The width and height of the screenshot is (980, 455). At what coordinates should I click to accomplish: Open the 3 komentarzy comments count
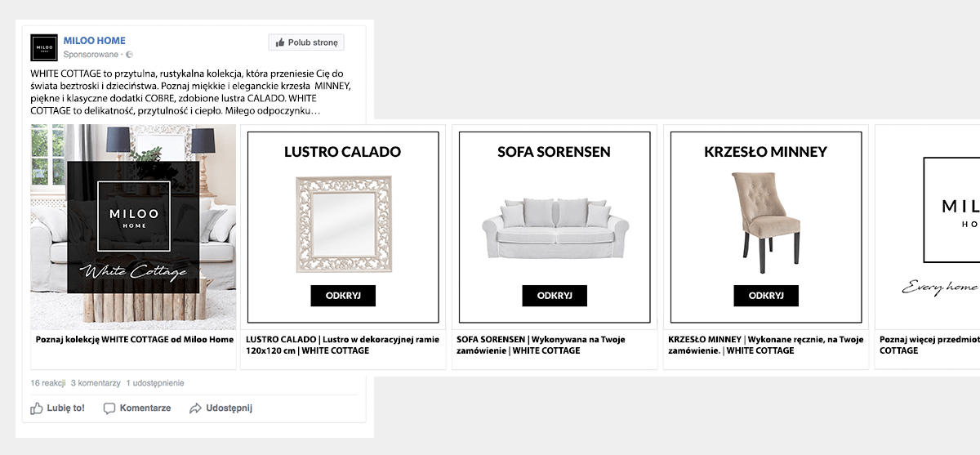tap(96, 383)
